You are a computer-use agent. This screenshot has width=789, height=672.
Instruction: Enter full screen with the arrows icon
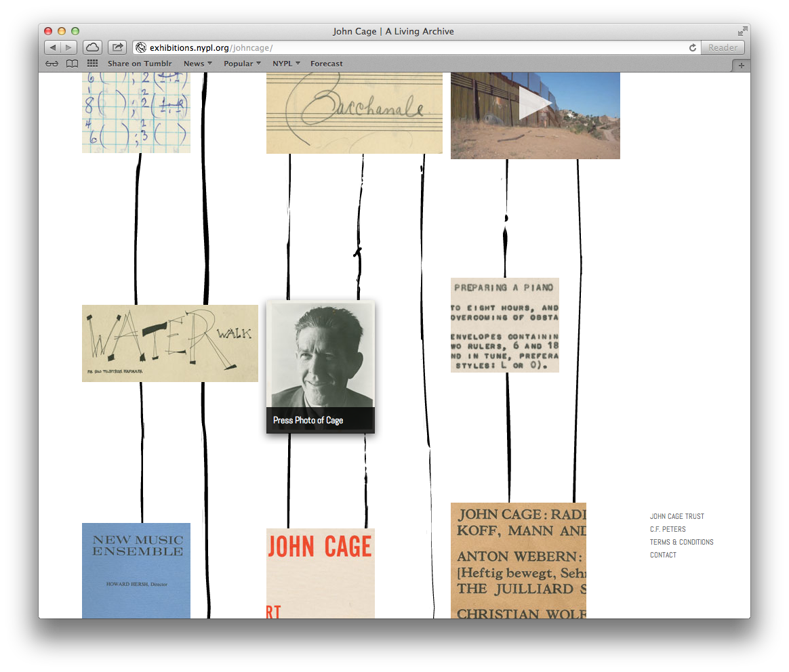click(742, 31)
